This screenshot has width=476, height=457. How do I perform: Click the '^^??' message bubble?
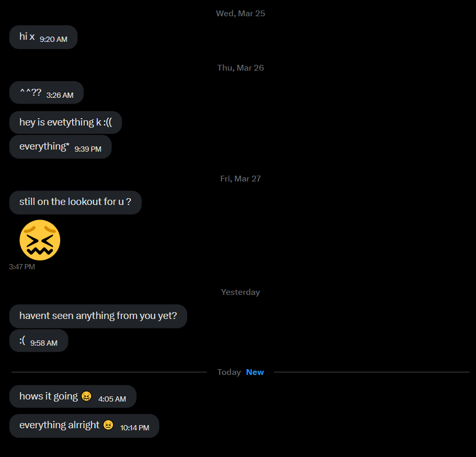tap(47, 93)
